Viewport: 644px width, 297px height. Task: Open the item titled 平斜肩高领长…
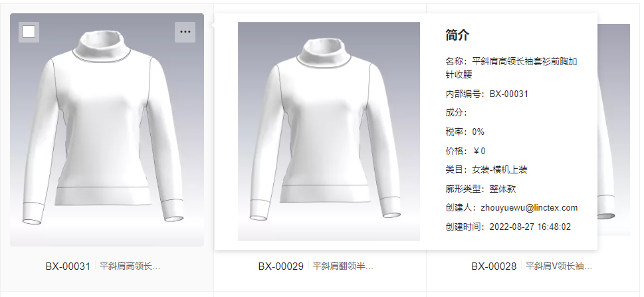pos(130,266)
